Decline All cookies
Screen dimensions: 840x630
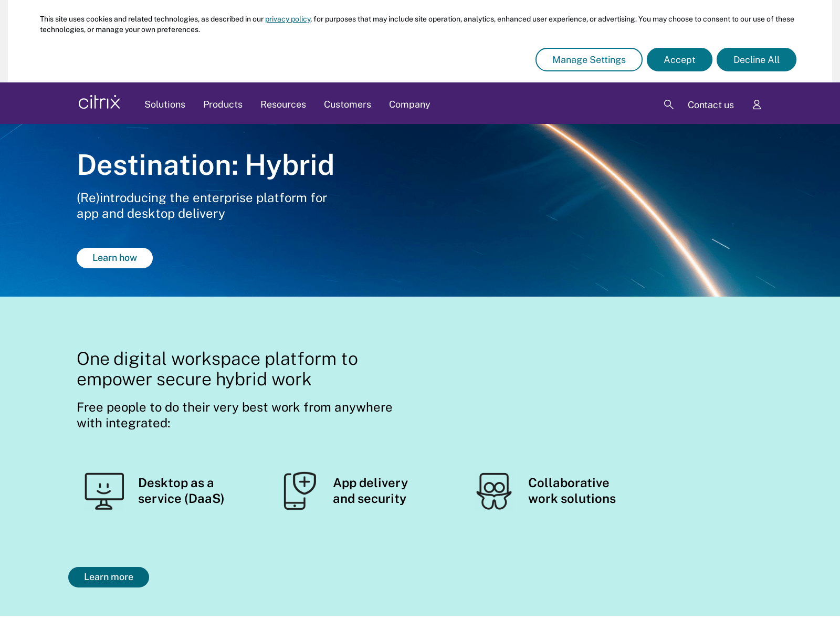pos(757,59)
